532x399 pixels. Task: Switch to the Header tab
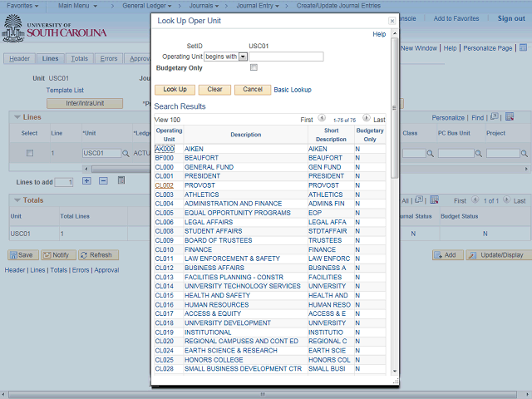(20, 59)
